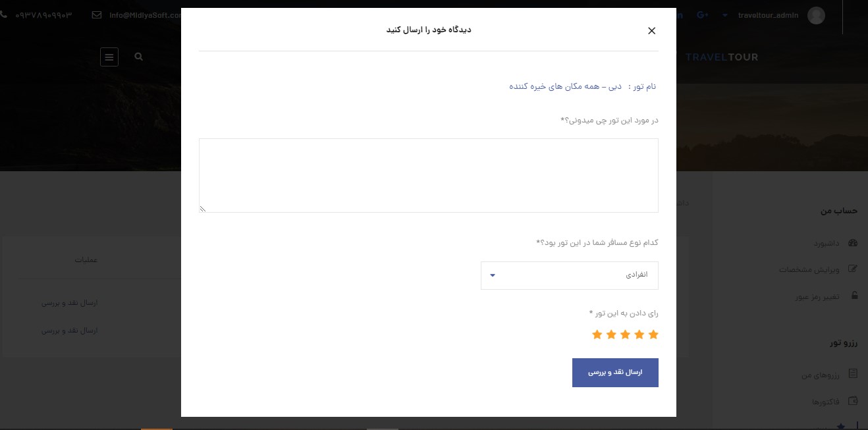Screen dimensions: 868x430
Task: Click the edit profile pencil icon
Action: coord(854,269)
